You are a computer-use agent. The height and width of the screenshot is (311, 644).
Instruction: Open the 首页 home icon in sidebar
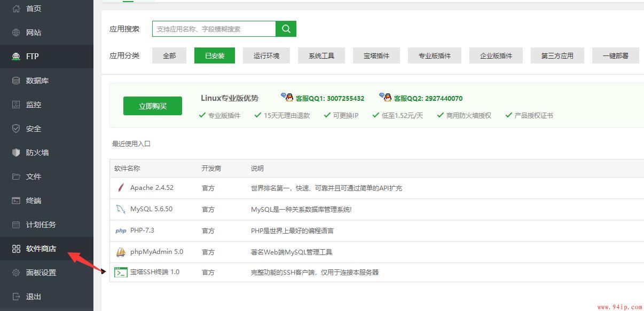(x=16, y=9)
